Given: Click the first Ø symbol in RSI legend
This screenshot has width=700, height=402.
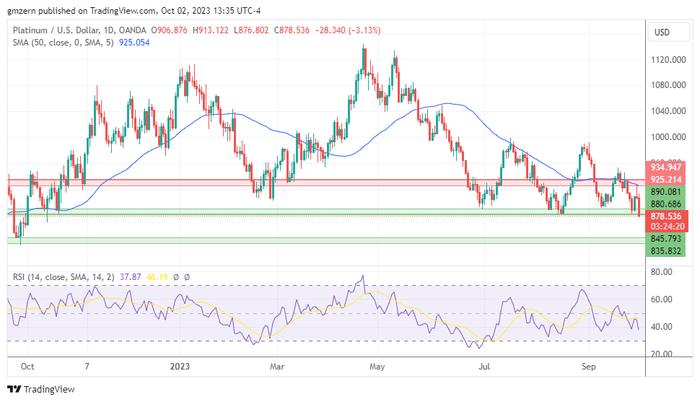Looking at the screenshot, I should (176, 277).
